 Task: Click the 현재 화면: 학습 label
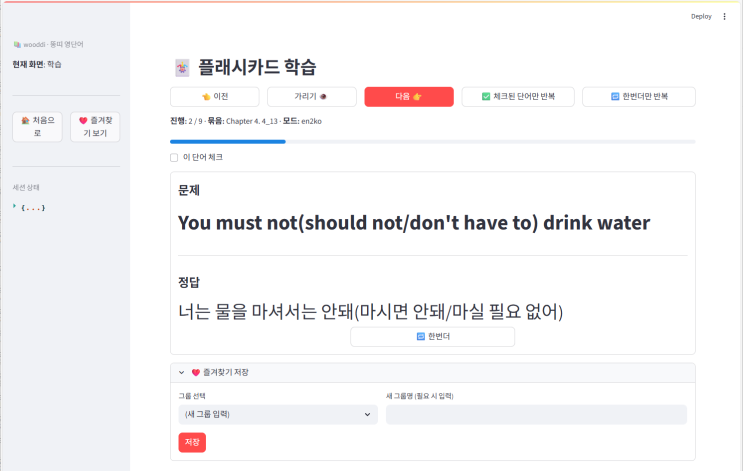(x=37, y=64)
